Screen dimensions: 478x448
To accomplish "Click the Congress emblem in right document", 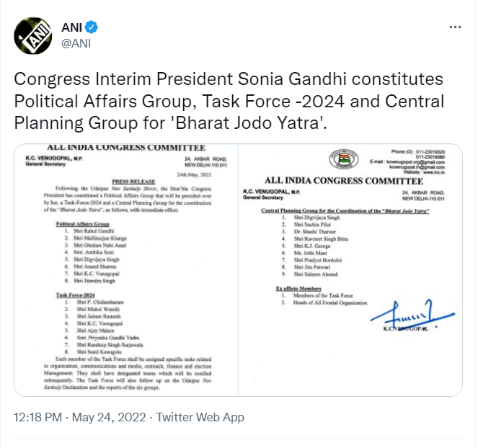I will (344, 159).
